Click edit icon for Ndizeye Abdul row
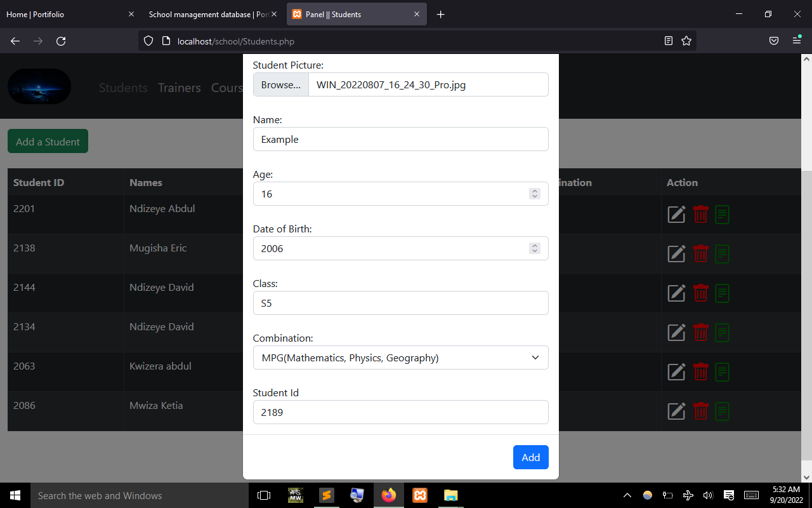 tap(676, 215)
